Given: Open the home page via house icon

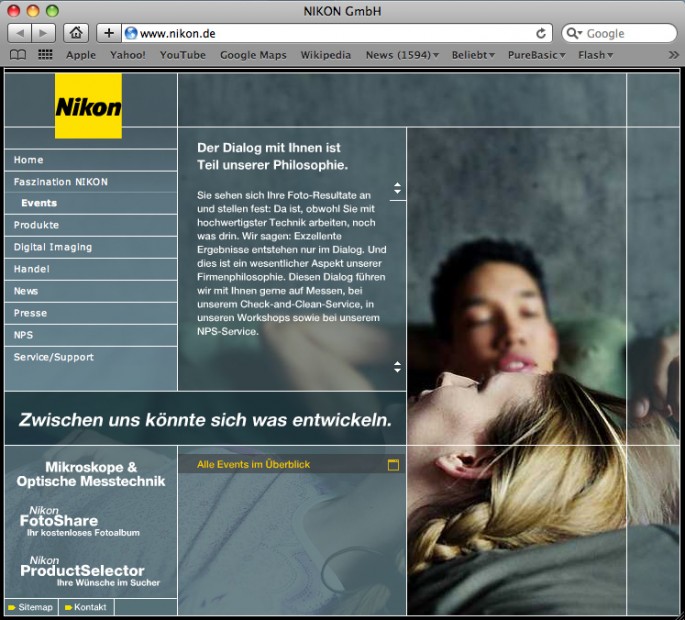Looking at the screenshot, I should [76, 33].
